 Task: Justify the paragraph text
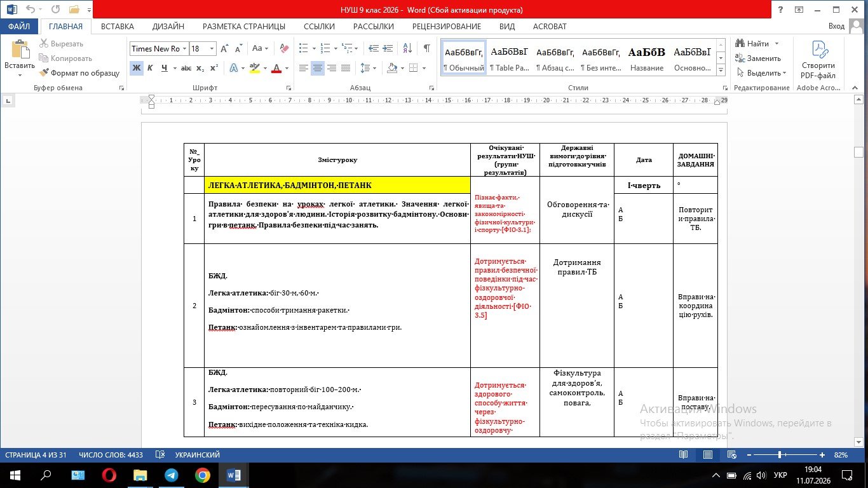(x=346, y=68)
